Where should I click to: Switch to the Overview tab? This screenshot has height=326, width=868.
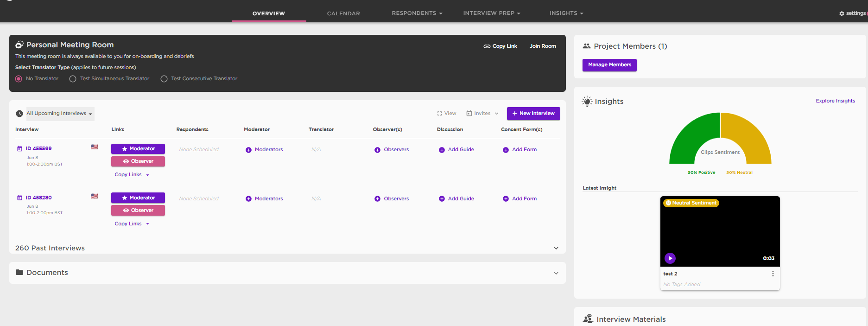(x=269, y=13)
